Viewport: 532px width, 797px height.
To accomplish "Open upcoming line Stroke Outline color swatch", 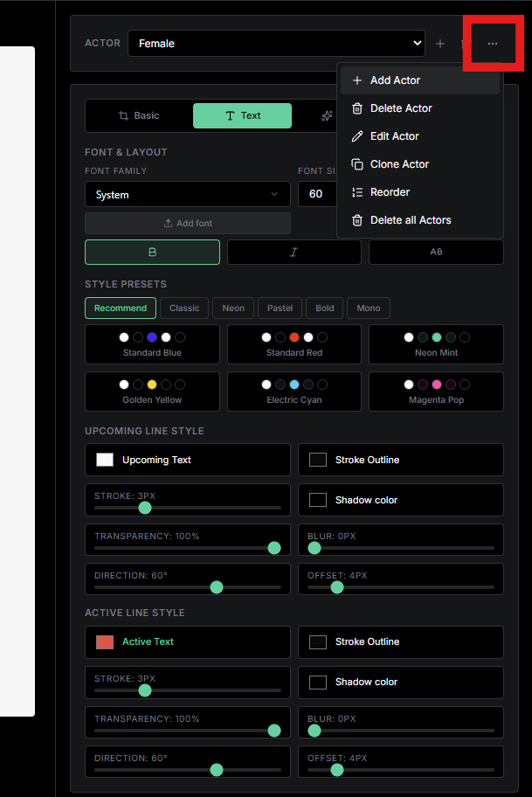I will click(x=318, y=460).
